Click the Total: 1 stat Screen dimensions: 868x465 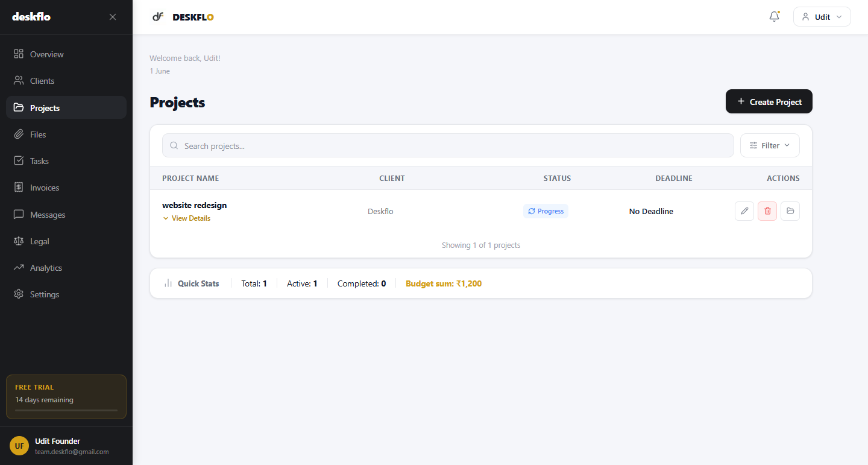coord(254,283)
